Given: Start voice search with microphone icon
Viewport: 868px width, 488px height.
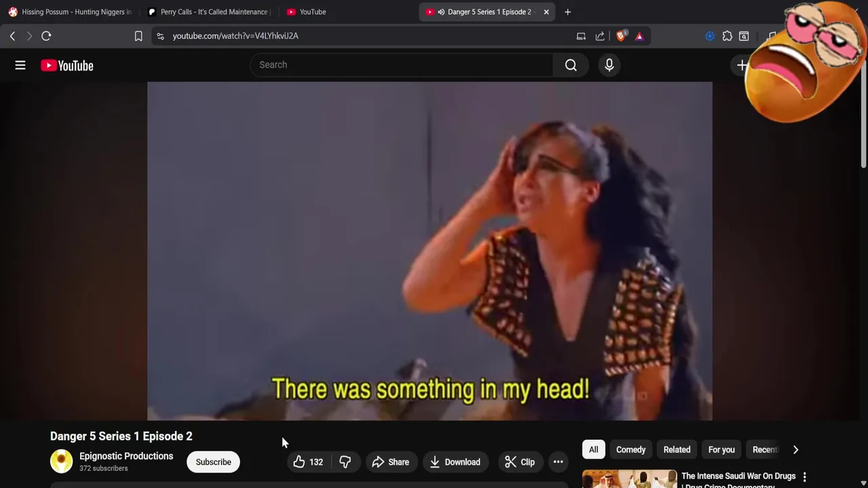Looking at the screenshot, I should [609, 65].
